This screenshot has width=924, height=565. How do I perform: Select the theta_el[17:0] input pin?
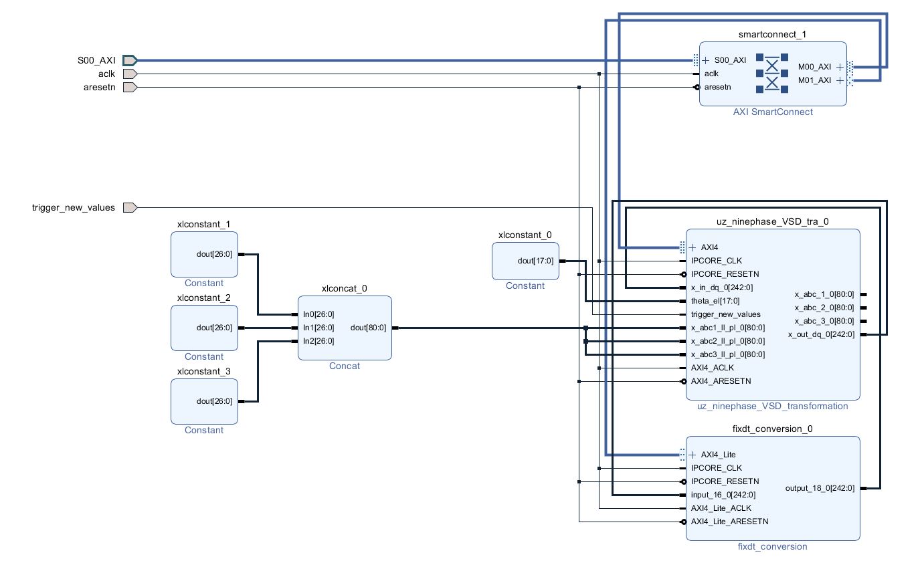pyautogui.click(x=715, y=301)
